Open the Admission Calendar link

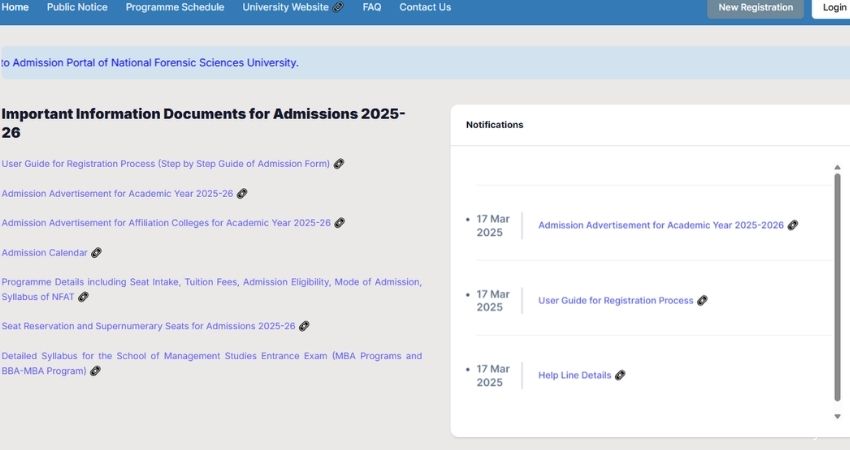point(44,253)
